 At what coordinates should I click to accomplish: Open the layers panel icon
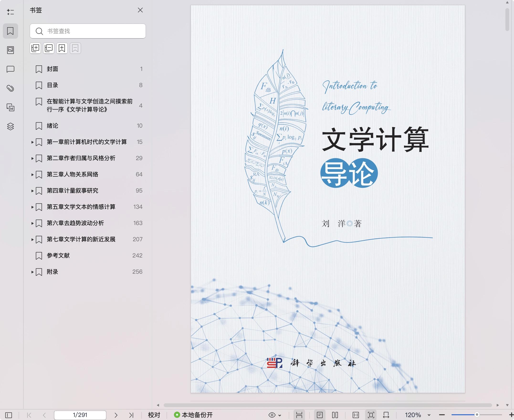(10, 126)
